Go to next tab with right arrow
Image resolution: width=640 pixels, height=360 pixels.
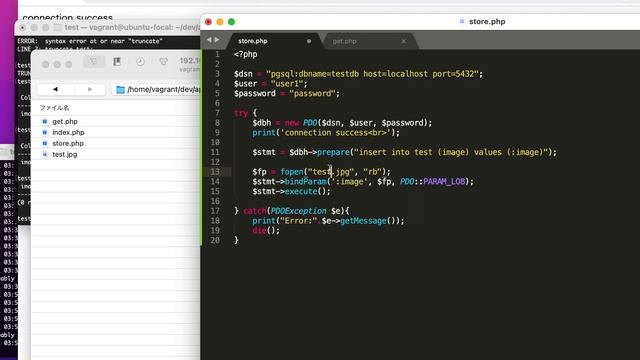pos(217,40)
